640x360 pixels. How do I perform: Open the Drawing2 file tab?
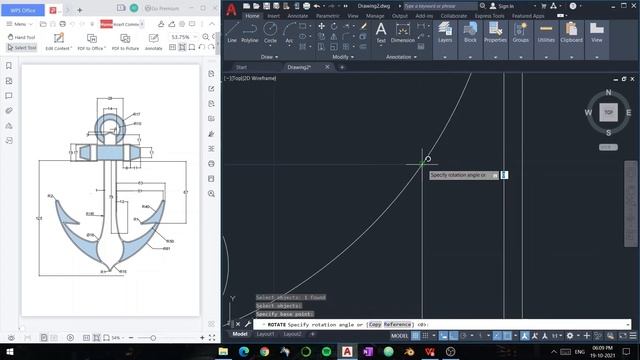[300, 67]
